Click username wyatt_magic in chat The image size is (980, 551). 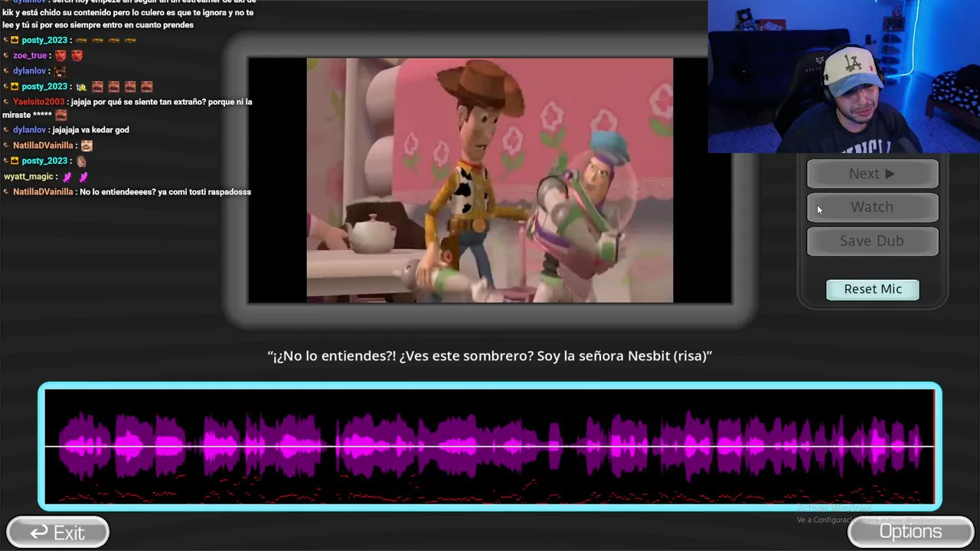28,177
